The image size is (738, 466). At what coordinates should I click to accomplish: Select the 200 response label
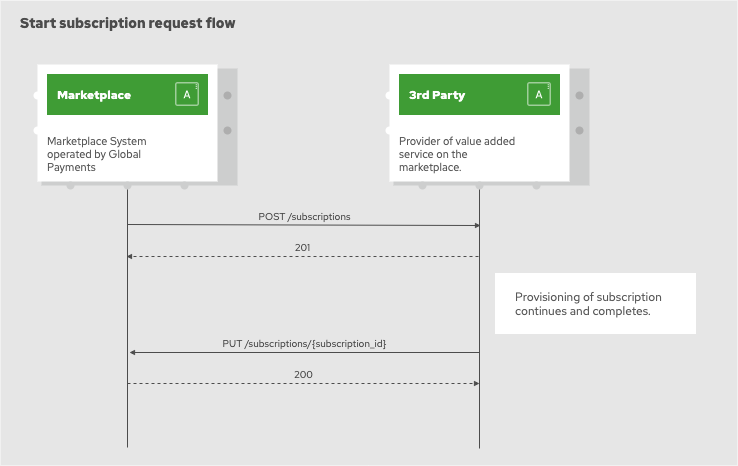[303, 374]
